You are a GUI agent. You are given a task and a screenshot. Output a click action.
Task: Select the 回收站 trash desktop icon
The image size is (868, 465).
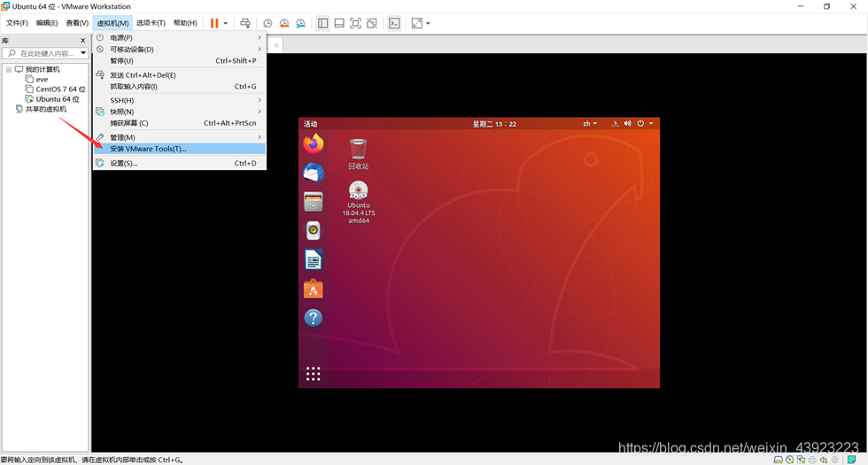click(358, 154)
